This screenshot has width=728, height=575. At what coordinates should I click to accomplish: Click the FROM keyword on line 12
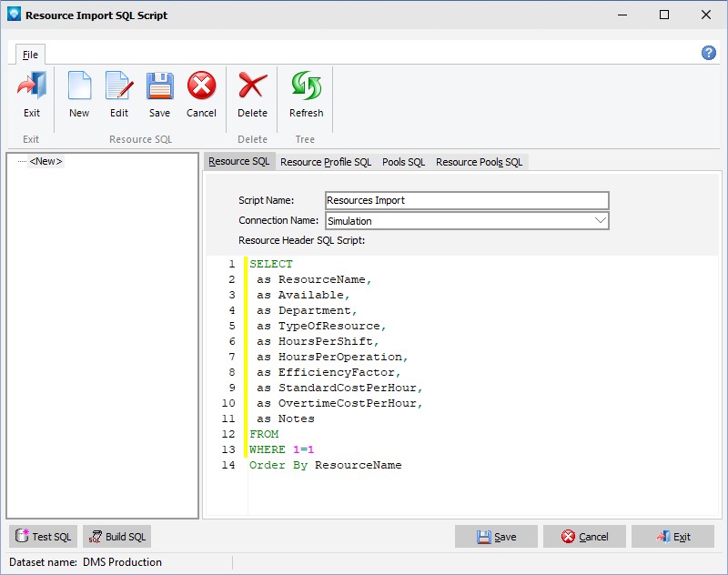tap(264, 434)
